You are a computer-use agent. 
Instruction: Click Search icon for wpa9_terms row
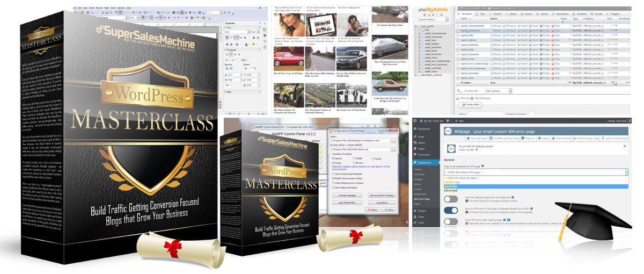(x=519, y=59)
